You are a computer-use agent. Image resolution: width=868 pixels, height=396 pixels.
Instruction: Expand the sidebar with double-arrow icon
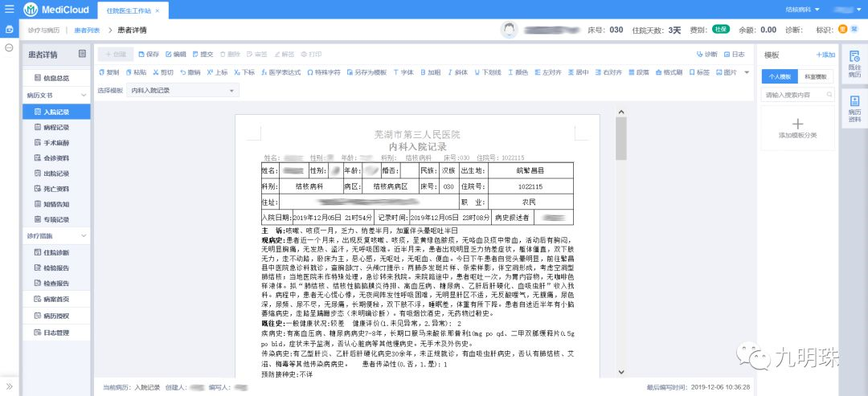tap(9, 386)
